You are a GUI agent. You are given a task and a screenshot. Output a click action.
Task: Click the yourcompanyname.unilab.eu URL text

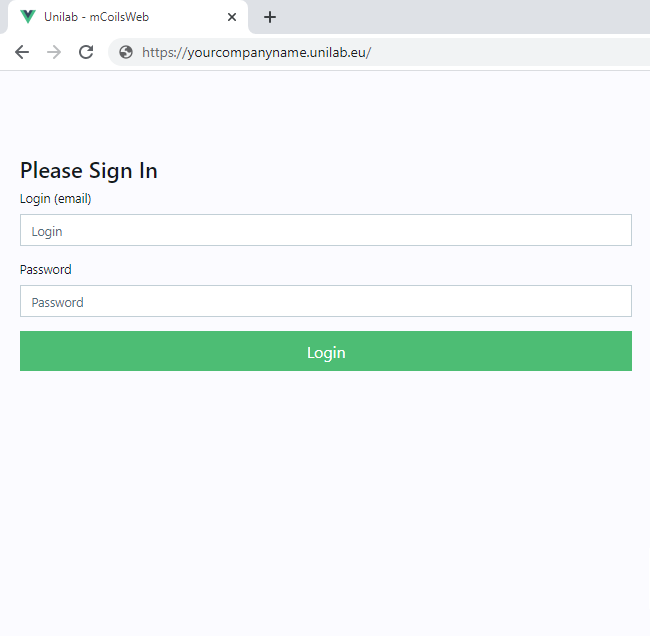[278, 52]
